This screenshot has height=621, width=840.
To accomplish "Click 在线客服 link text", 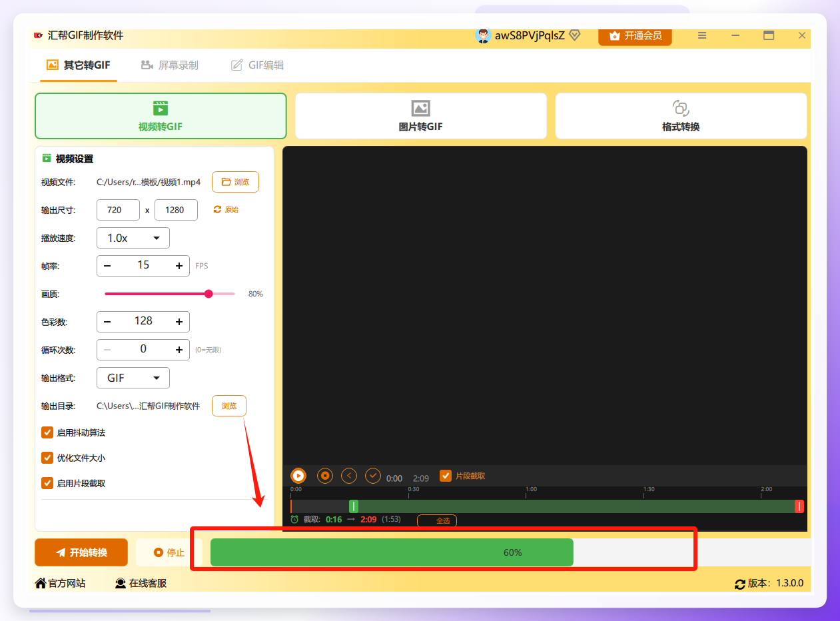I will (x=148, y=583).
